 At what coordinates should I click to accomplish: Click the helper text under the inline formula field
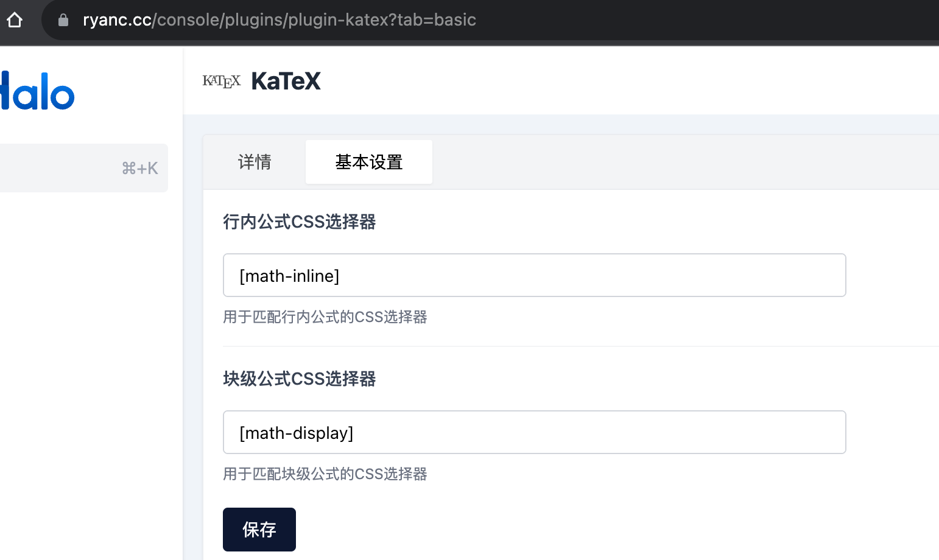pos(325,317)
